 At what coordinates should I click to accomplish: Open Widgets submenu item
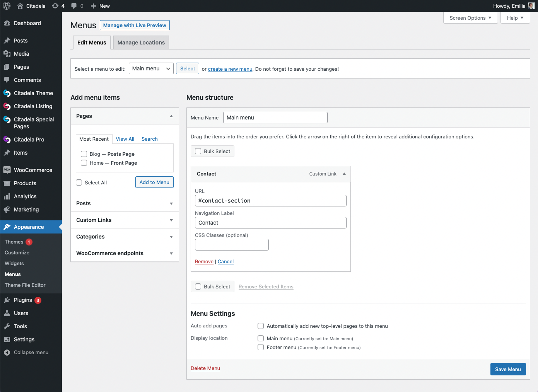pos(14,263)
